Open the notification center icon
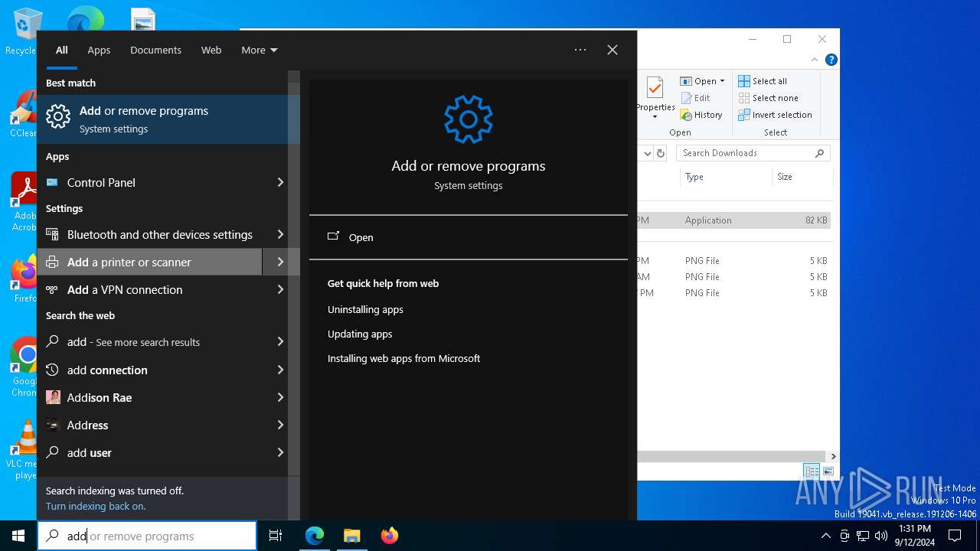 [955, 536]
